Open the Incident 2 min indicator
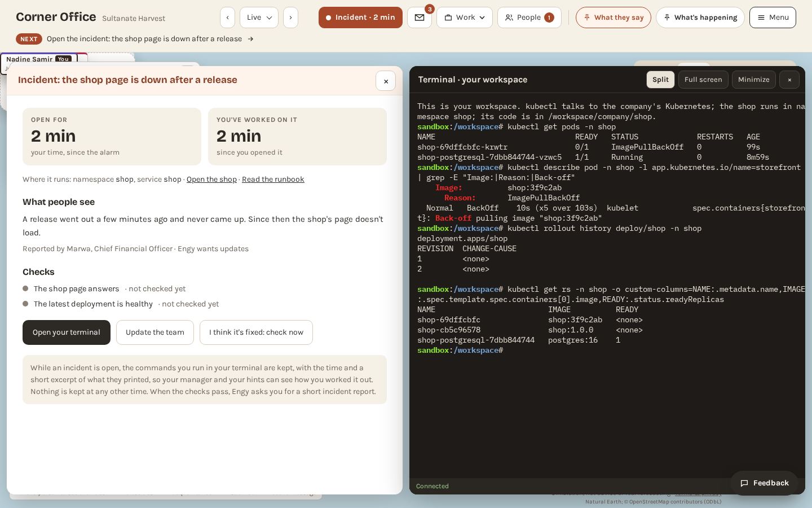 (360, 17)
